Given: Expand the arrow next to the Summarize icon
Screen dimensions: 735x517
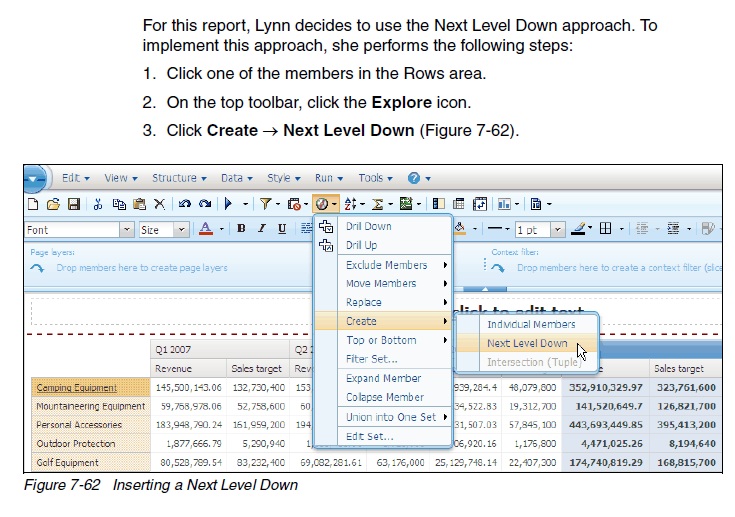Looking at the screenshot, I should point(390,204).
